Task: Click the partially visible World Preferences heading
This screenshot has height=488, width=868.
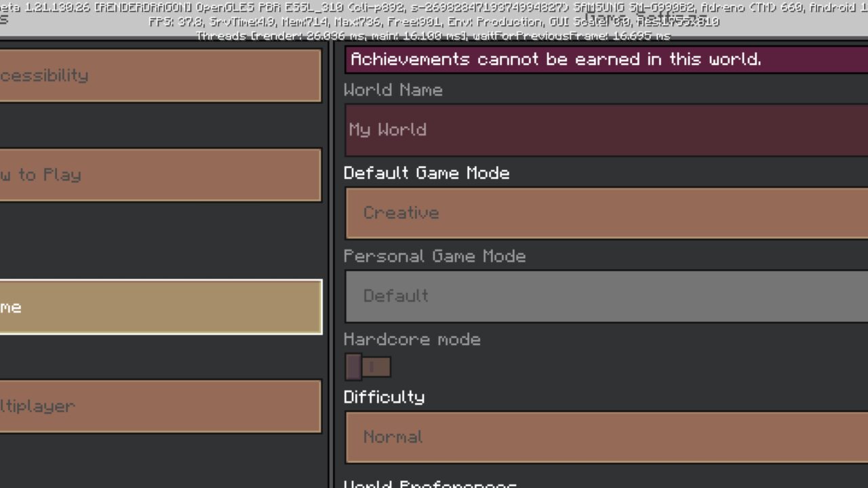Action: [x=430, y=484]
